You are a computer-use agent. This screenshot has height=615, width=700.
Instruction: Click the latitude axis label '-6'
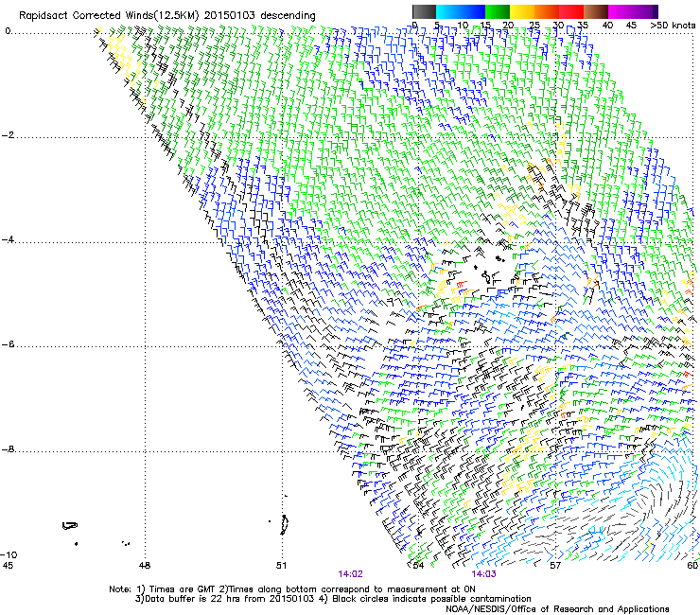pos(8,344)
